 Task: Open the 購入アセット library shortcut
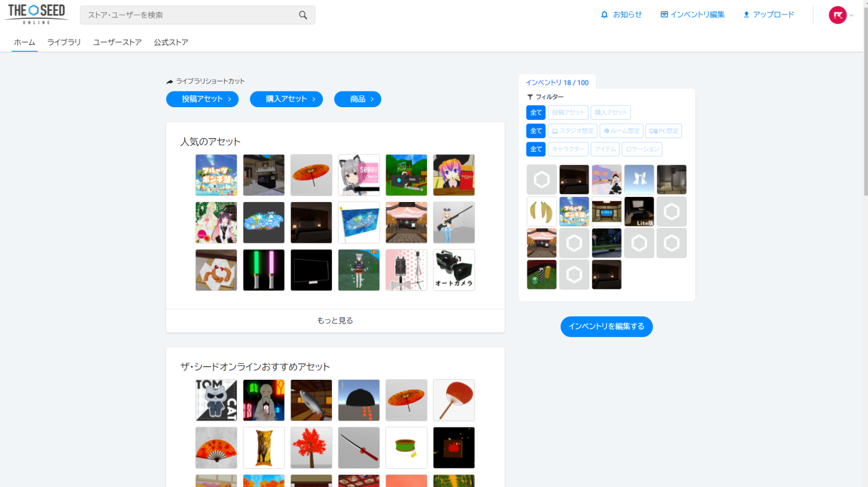click(x=286, y=99)
